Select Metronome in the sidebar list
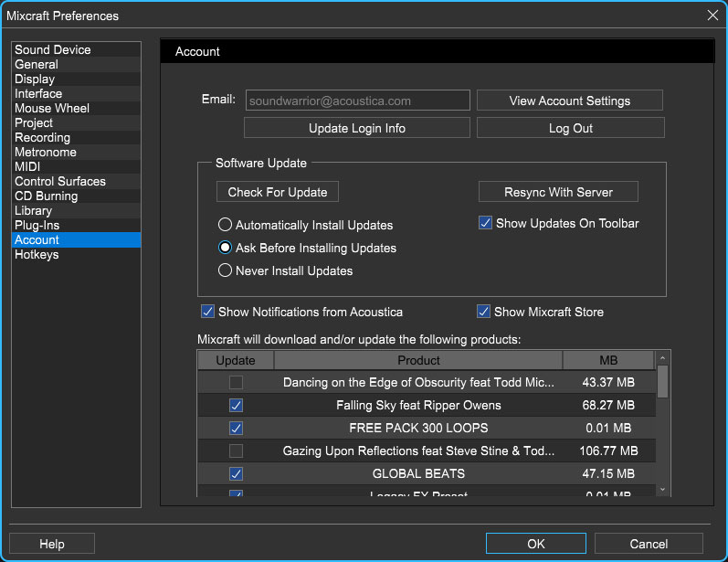 (x=76, y=153)
